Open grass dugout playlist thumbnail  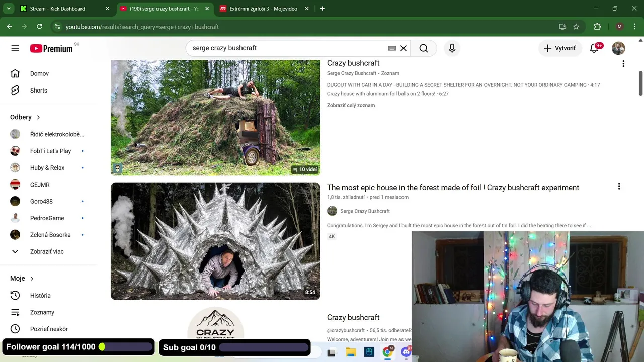(215, 118)
